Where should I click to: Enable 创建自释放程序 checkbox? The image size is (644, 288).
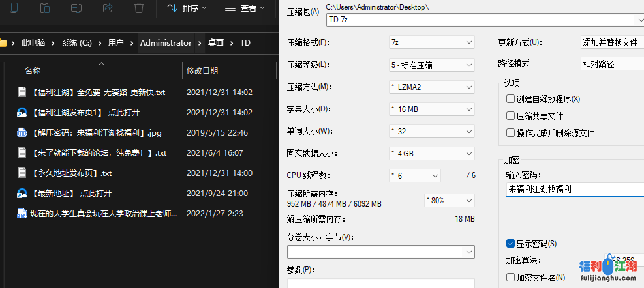pyautogui.click(x=511, y=99)
